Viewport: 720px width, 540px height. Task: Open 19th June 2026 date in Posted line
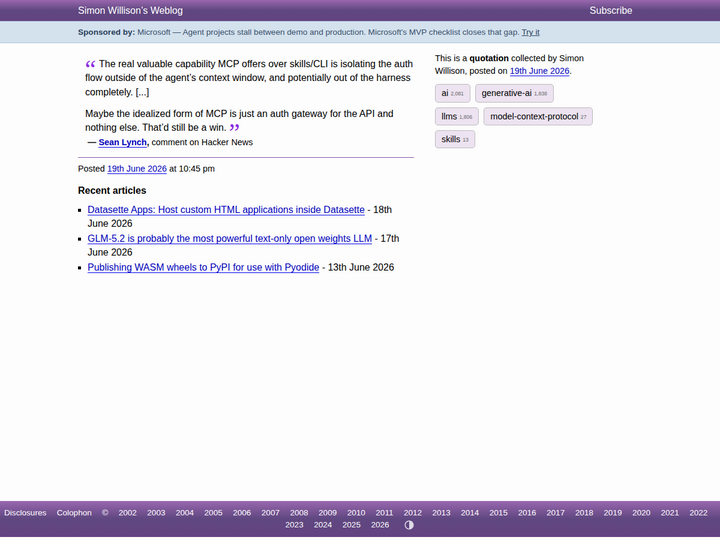[137, 169]
